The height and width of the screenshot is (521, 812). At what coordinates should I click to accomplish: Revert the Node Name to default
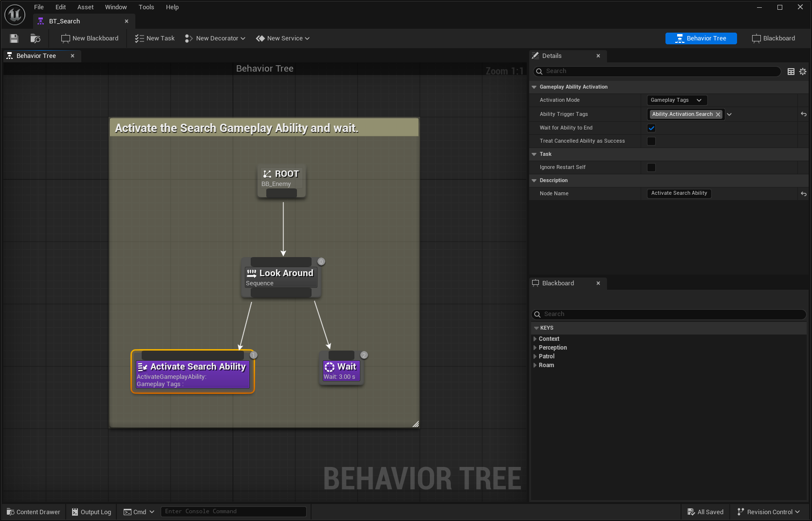pyautogui.click(x=803, y=193)
